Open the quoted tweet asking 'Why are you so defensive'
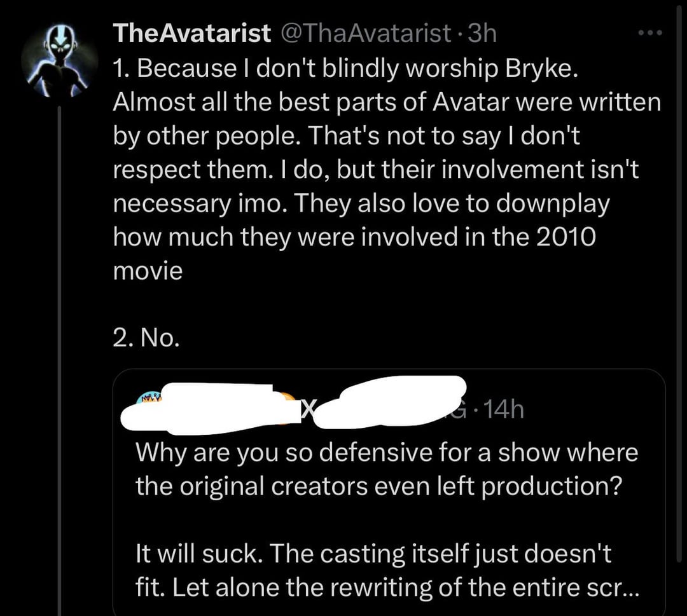This screenshot has height=616, width=687. 389,493
